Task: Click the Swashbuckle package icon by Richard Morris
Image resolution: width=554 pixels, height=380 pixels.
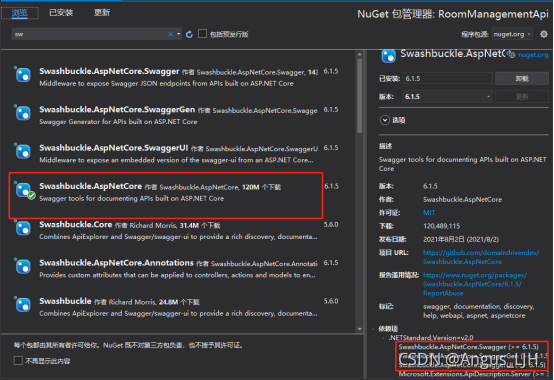Action: 23,305
